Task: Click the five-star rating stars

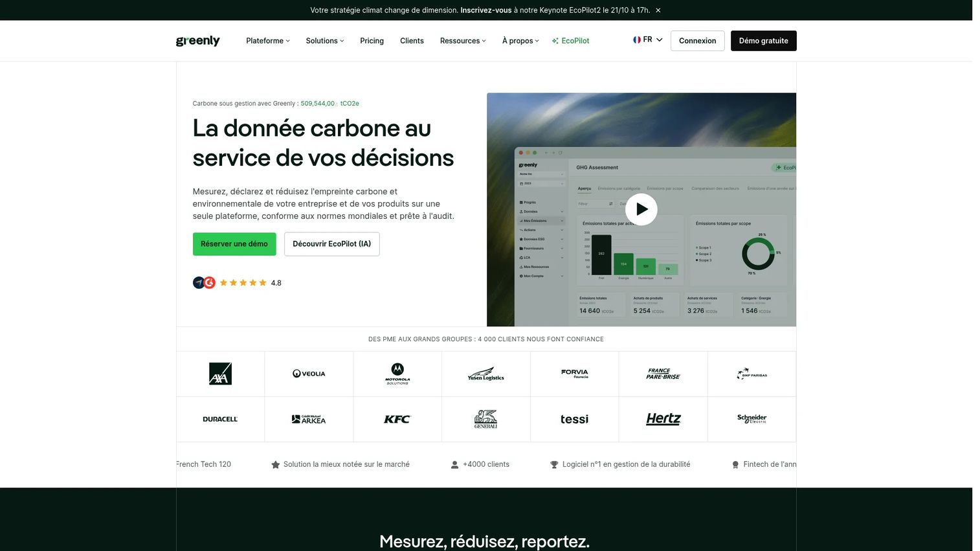Action: tap(243, 283)
